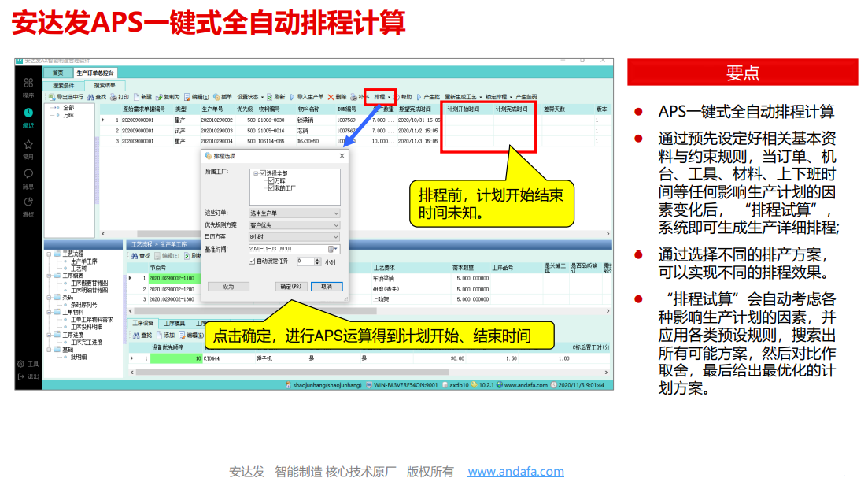Open the 优先规则方案 dropdown
Viewport: 868px width, 482px height.
click(x=294, y=225)
